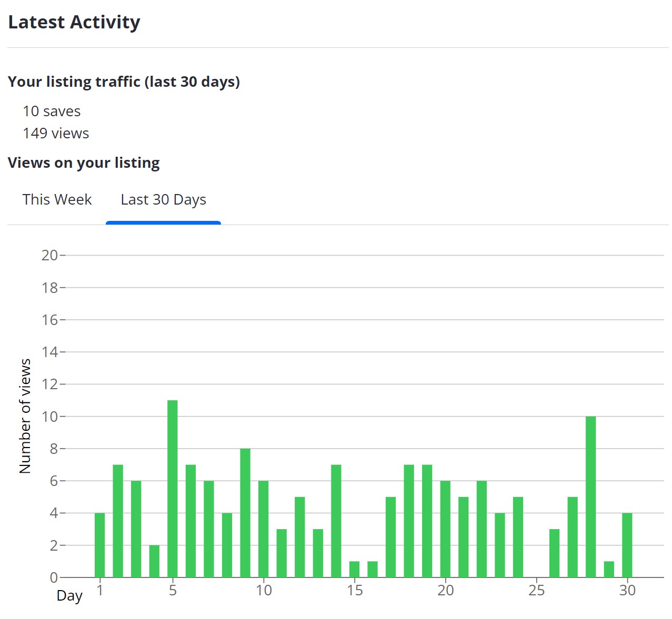Click the '10 saves' statistic text
The width and height of the screenshot is (672, 619).
coord(52,111)
